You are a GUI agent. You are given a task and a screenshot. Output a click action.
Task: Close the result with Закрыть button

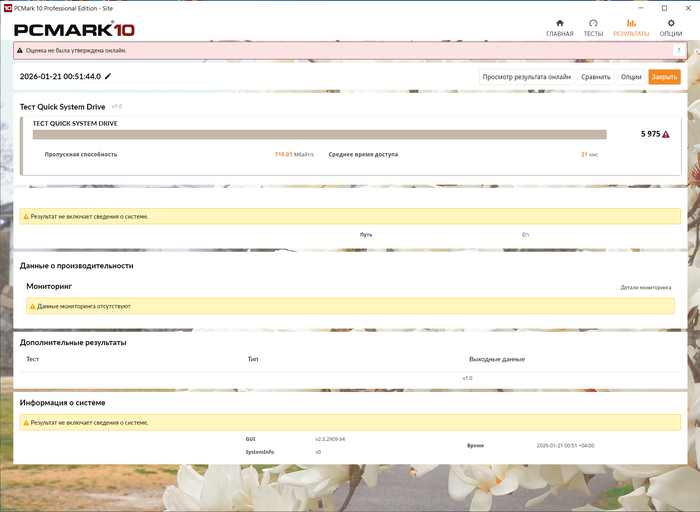point(663,76)
